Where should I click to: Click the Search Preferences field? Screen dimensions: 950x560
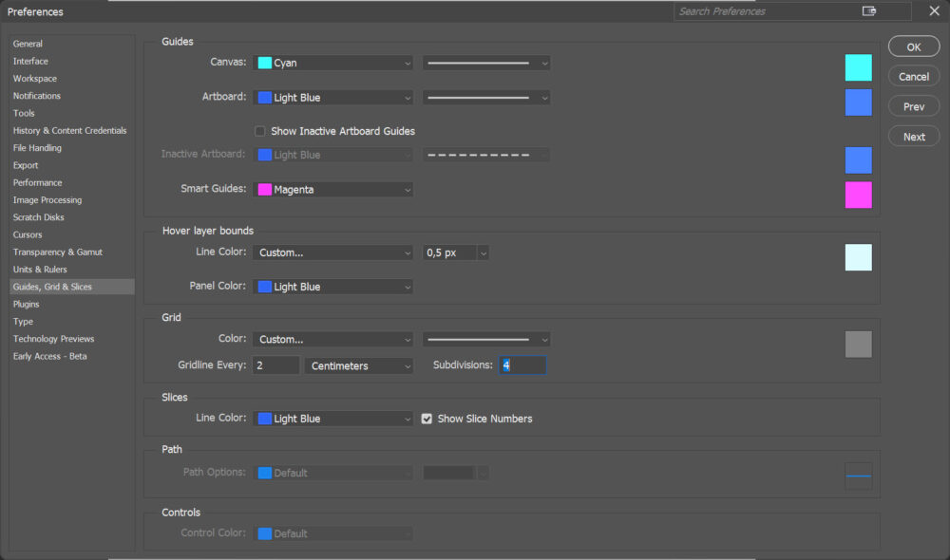(765, 11)
